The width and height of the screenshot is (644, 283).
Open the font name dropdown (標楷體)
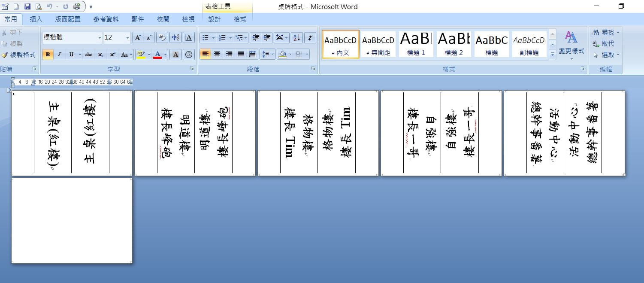(x=100, y=38)
